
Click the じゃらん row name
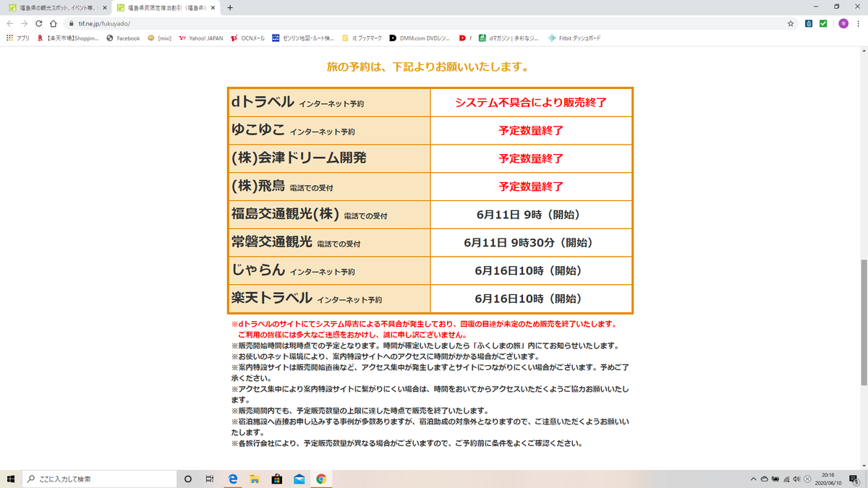[x=258, y=270]
